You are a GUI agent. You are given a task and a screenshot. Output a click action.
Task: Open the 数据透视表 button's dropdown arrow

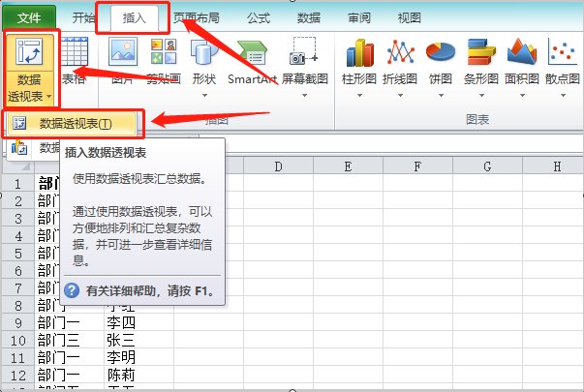coord(48,97)
